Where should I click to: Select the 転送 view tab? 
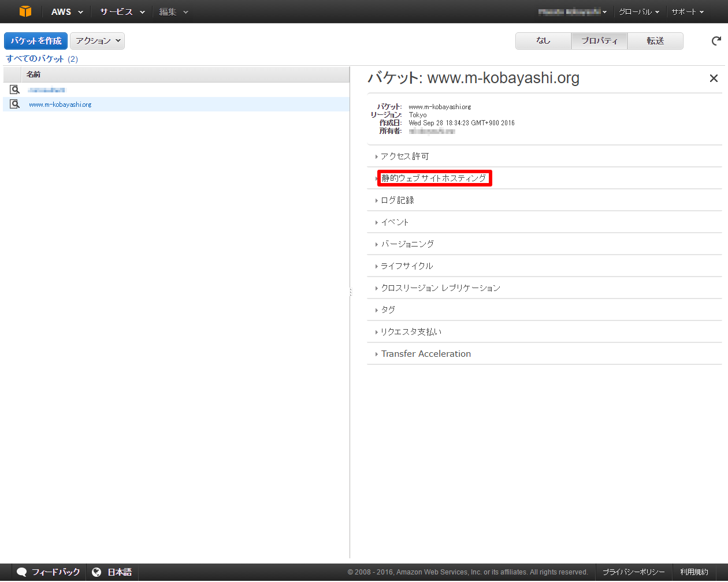point(655,40)
